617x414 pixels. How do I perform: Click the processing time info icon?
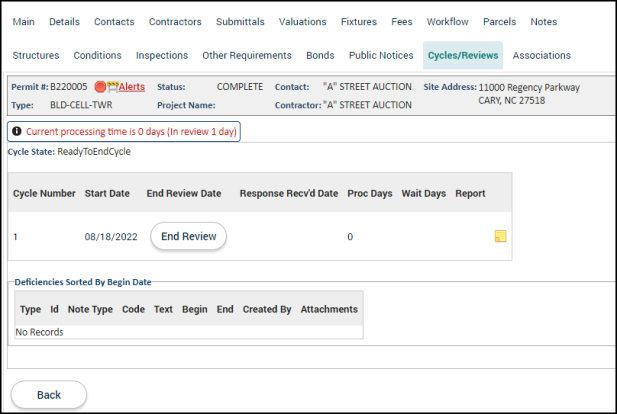(x=17, y=131)
